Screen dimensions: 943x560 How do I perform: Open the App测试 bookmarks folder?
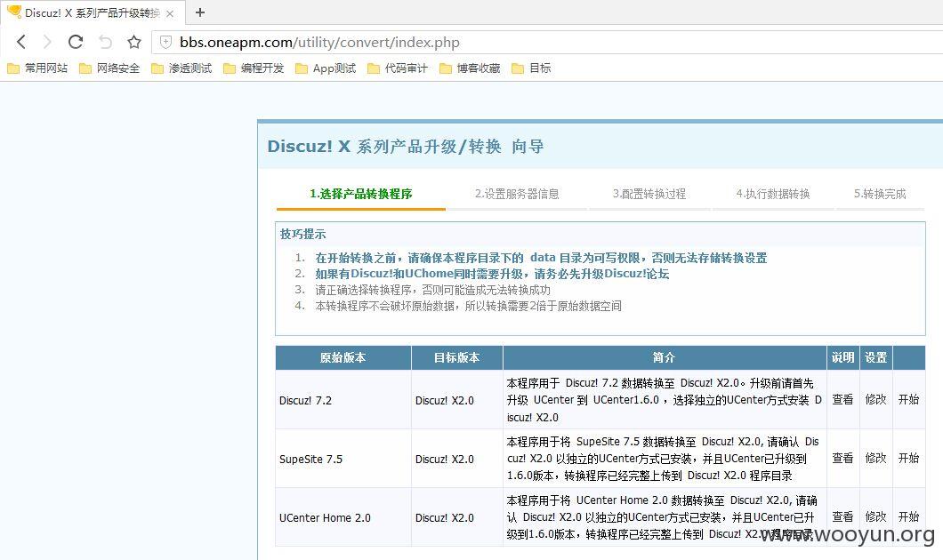[326, 68]
